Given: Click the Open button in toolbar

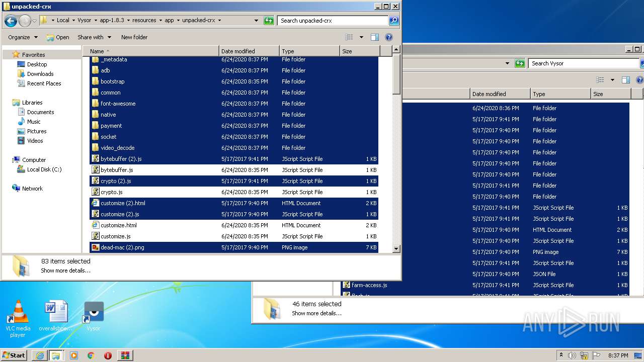Looking at the screenshot, I should 58,37.
